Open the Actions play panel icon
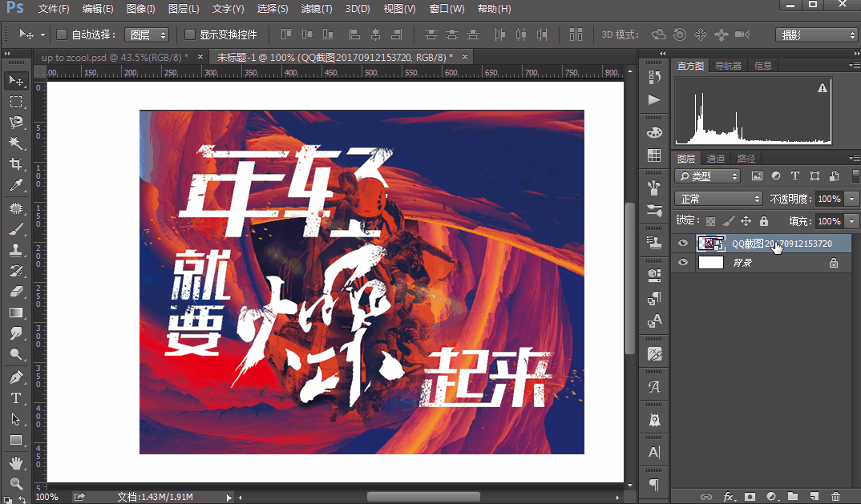 coord(654,100)
